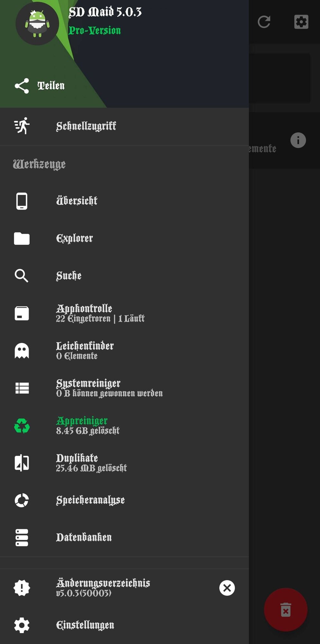Open the Übersicht menu entry

pyautogui.click(x=77, y=201)
